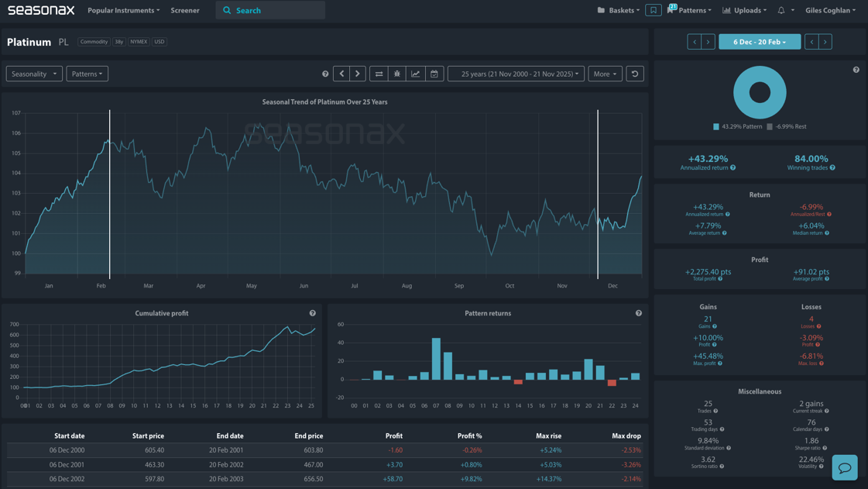Click the bookmark icon in the top bar

point(653,10)
